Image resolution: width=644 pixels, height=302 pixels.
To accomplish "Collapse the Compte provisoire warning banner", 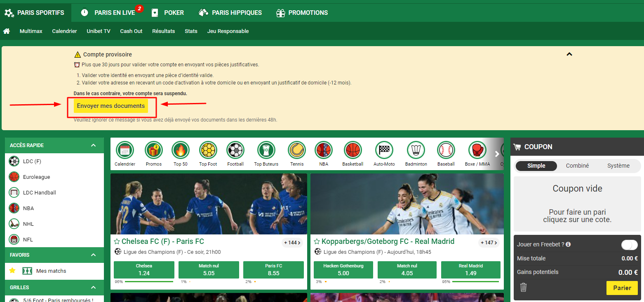I will coord(570,54).
